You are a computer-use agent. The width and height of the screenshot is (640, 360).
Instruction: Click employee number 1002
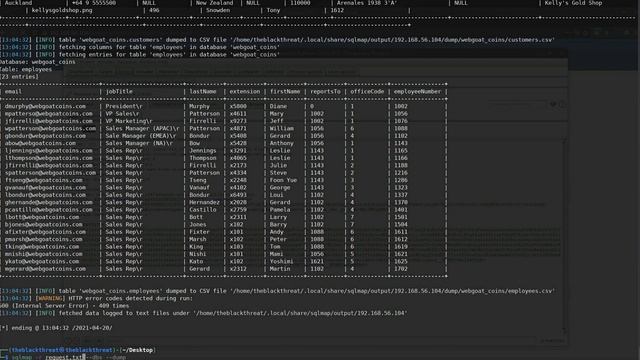[401, 106]
